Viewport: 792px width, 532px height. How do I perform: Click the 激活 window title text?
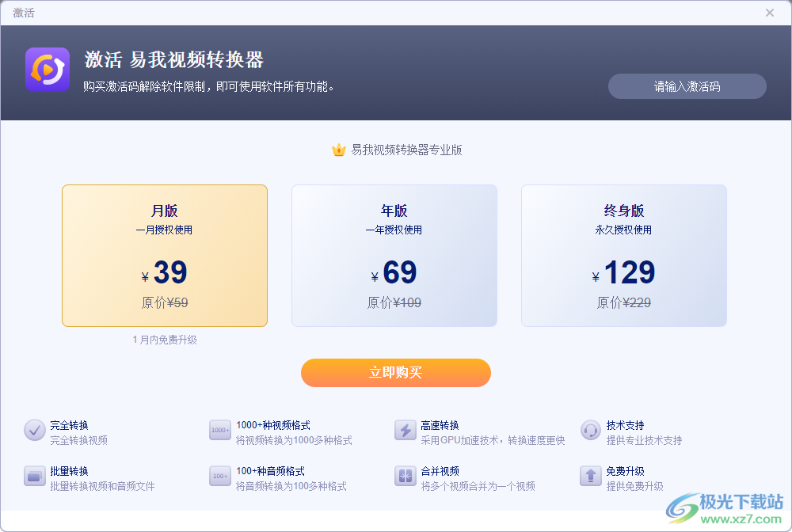(24, 13)
